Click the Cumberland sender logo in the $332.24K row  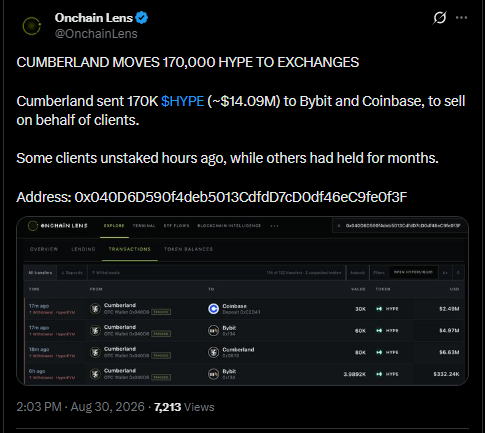pos(95,374)
